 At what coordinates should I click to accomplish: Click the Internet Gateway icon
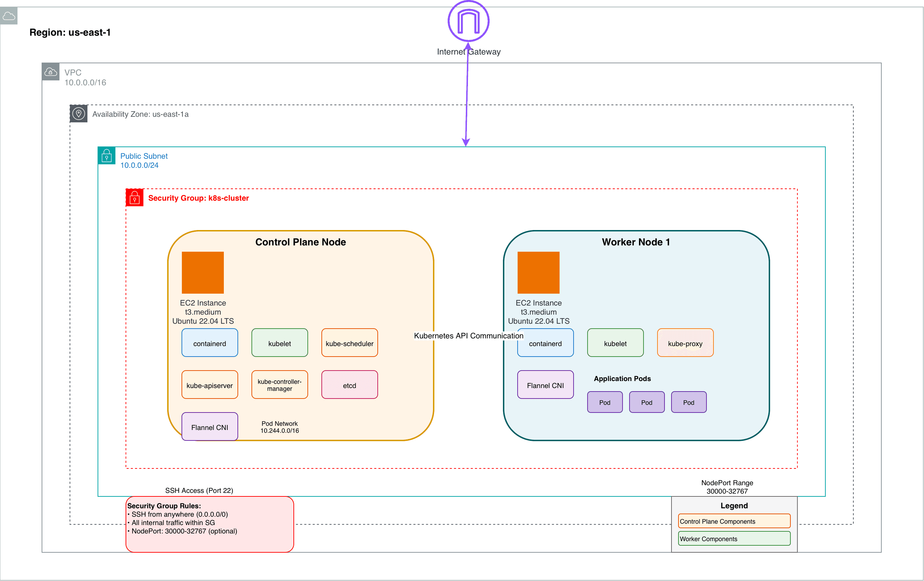click(468, 21)
